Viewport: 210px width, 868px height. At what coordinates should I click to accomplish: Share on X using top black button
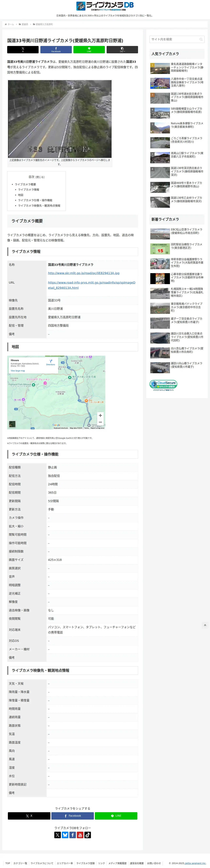pos(23,50)
